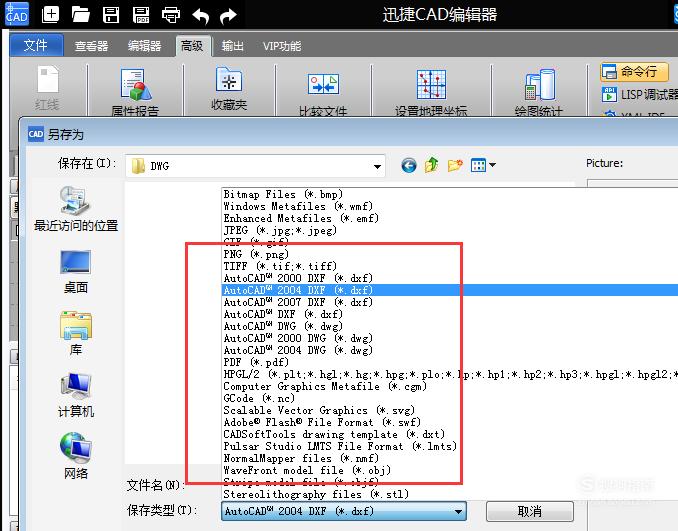The height and width of the screenshot is (531, 678).
Task: Click the CAD application logo icon
Action: (x=16, y=14)
